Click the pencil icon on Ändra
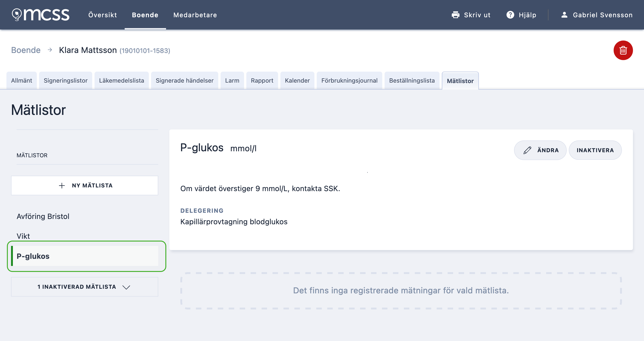 527,150
